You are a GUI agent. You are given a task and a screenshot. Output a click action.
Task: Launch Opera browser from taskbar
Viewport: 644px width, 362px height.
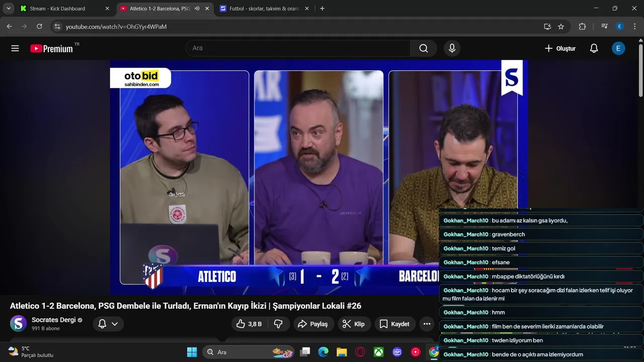tap(360, 352)
